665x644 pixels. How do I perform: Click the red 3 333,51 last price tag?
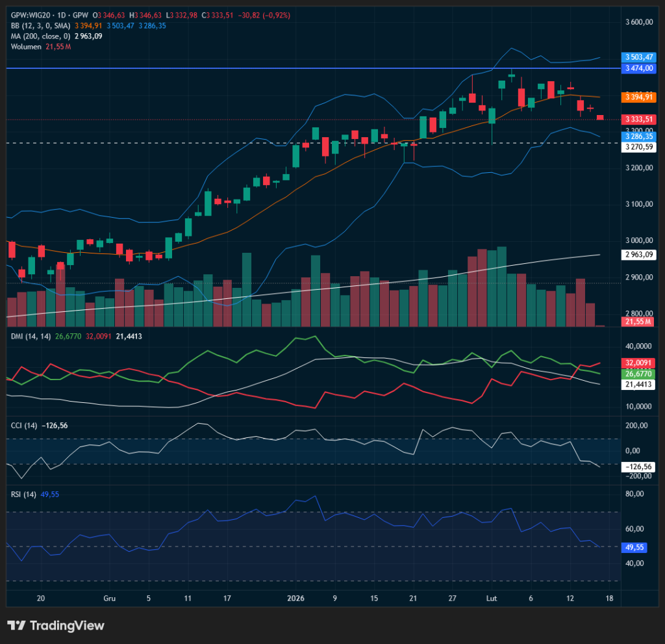pyautogui.click(x=638, y=120)
